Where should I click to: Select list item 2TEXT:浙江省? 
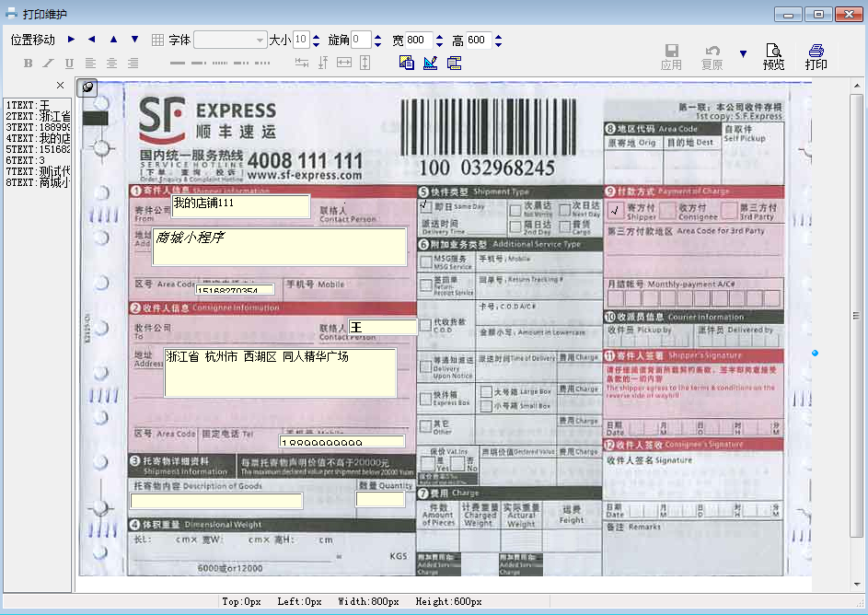(x=38, y=116)
